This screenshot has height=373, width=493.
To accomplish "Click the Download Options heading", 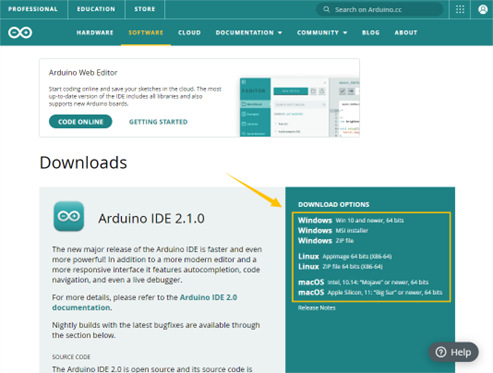I will coord(334,204).
